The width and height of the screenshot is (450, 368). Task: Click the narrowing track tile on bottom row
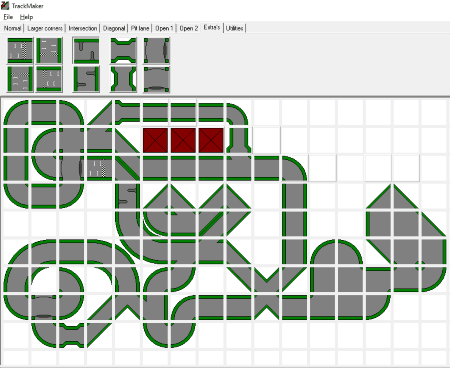71,336
